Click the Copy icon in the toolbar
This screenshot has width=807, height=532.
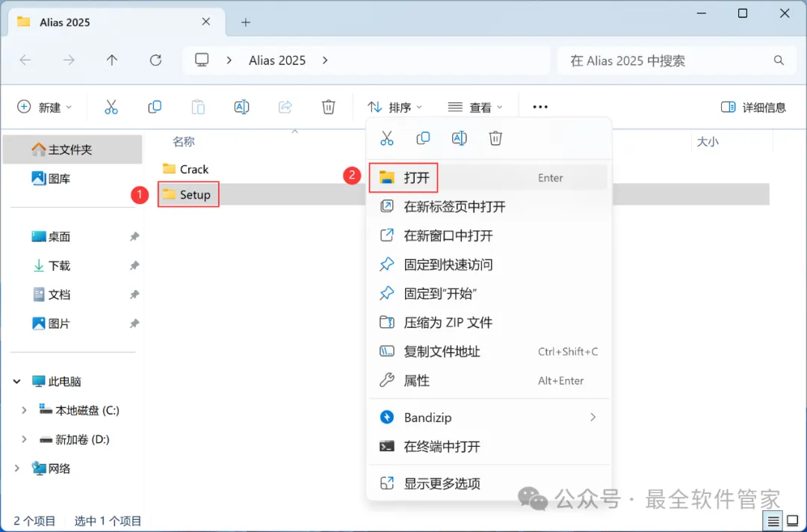coord(155,107)
